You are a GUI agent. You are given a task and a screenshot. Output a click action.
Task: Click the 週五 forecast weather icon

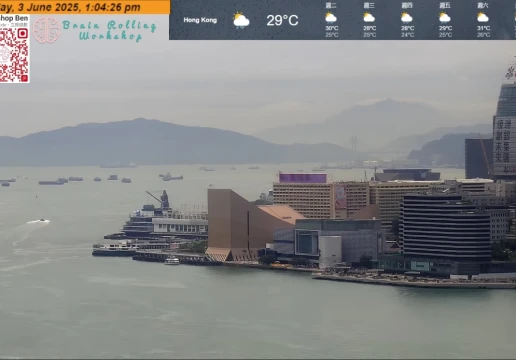coord(445,17)
